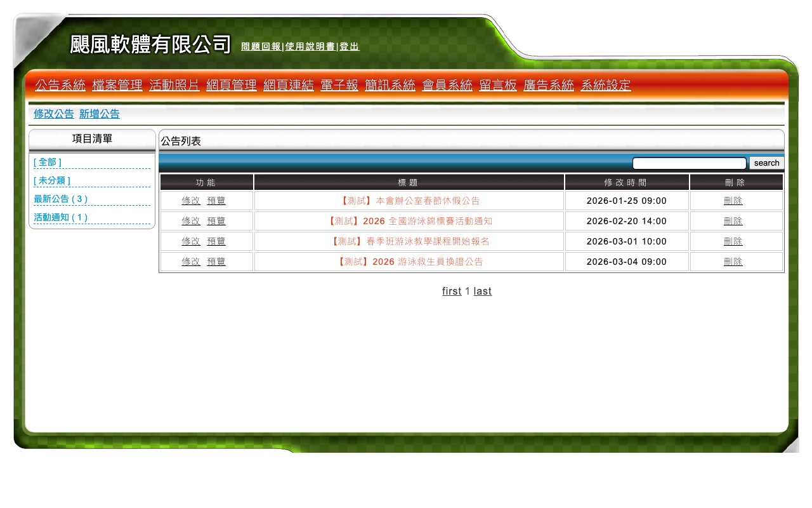Screen dimensions: 812x508
Task: Click the search button
Action: [766, 163]
